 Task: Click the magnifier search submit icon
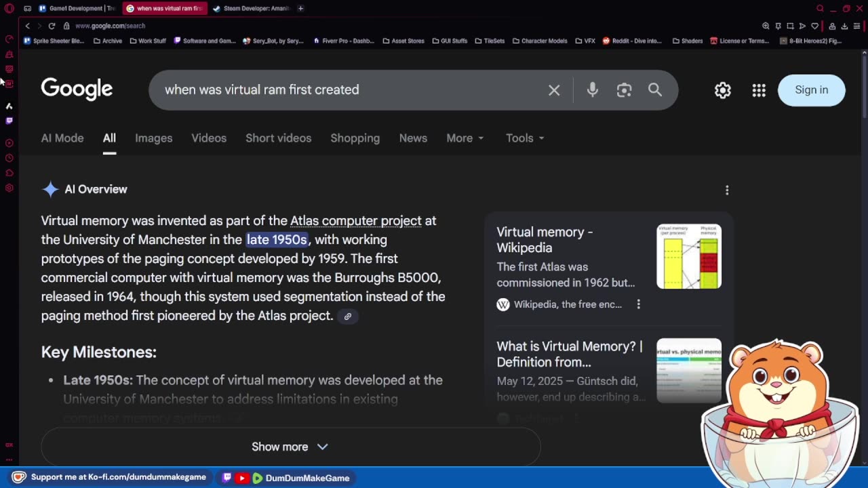coord(654,89)
